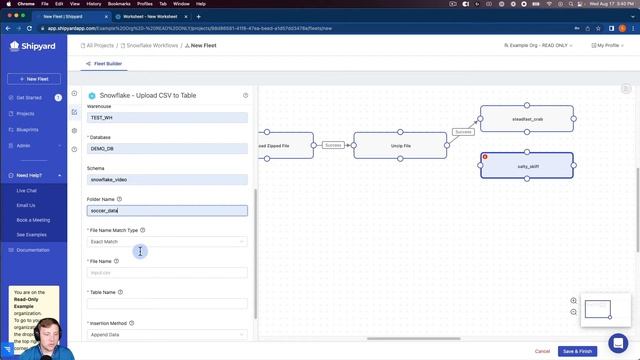Click the New Fleet button in sidebar
Viewport: 640px width, 360px height.
[x=34, y=79]
